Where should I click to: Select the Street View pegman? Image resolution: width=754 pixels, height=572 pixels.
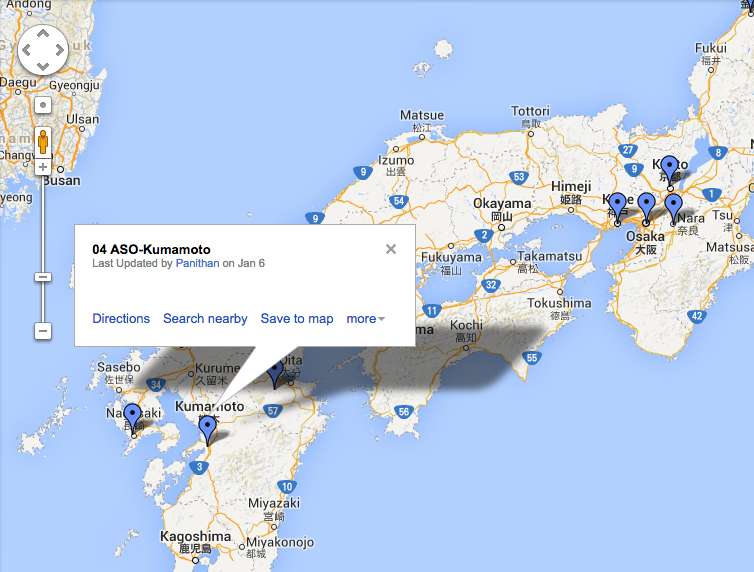[43, 142]
